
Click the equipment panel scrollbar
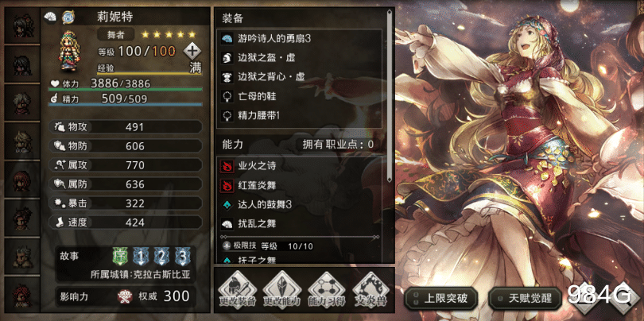coord(390,95)
